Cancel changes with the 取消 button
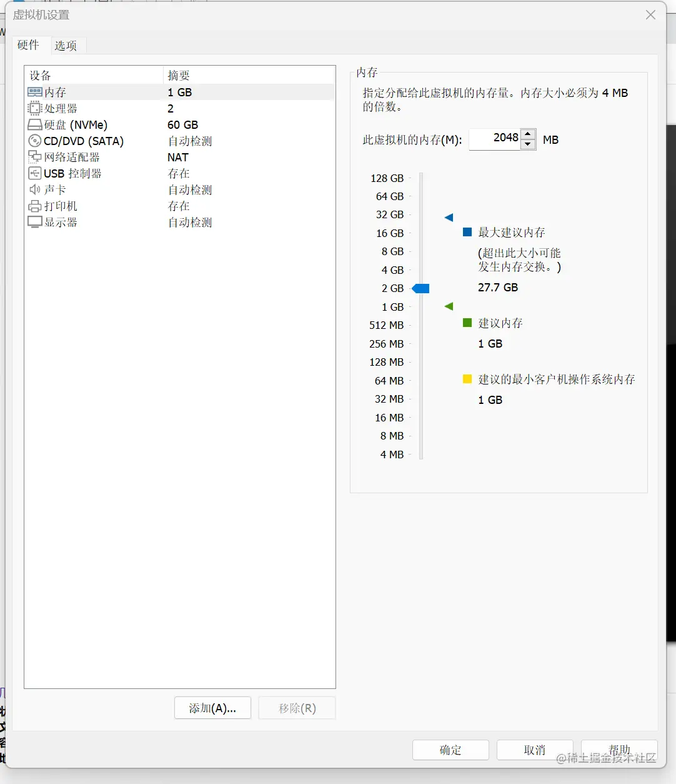The height and width of the screenshot is (784, 676). click(535, 750)
